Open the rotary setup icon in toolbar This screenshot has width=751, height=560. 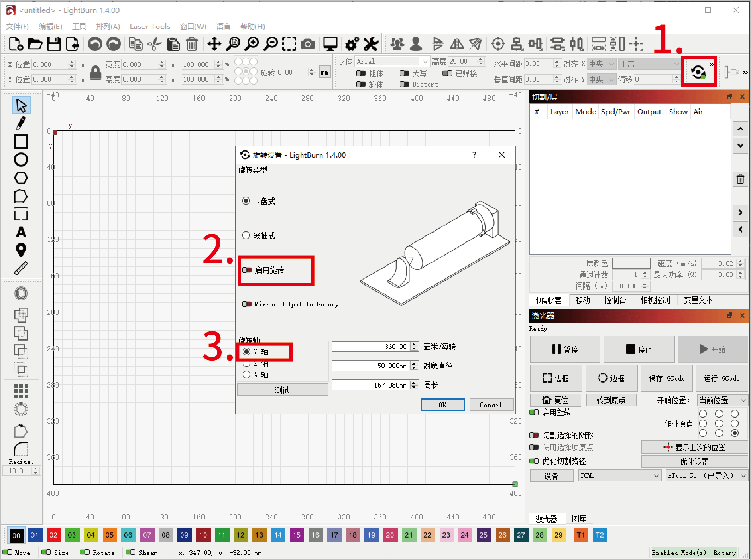[698, 72]
